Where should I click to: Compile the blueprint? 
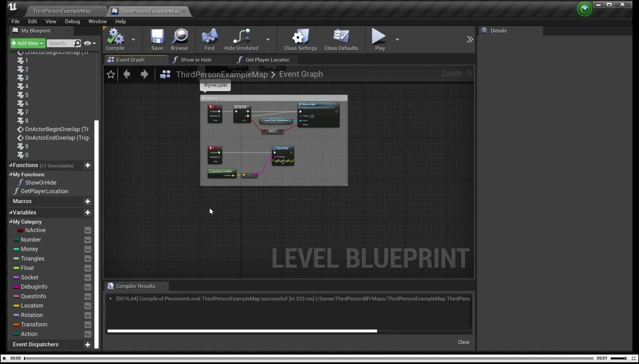(115, 39)
